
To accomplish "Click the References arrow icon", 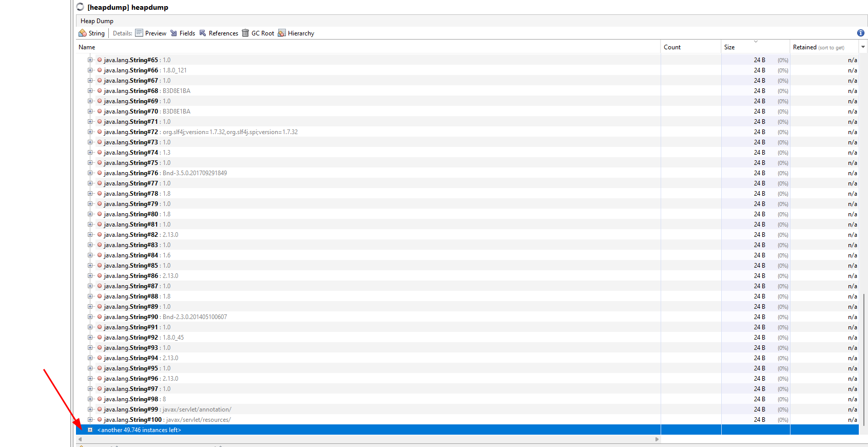I will coord(203,33).
